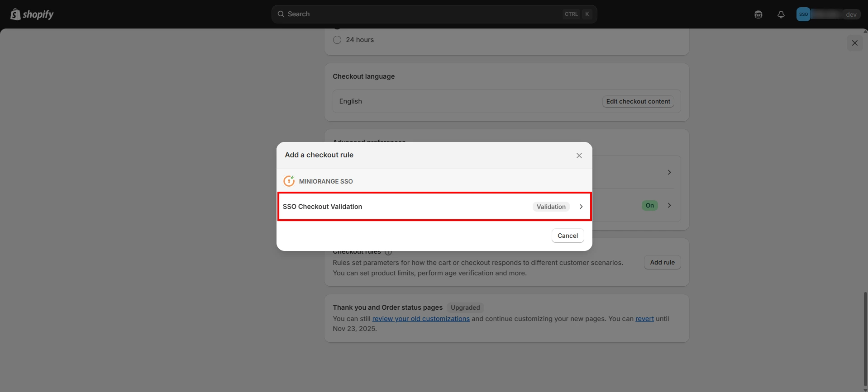Viewport: 868px width, 392px height.
Task: Click the English language text
Action: [x=351, y=101]
